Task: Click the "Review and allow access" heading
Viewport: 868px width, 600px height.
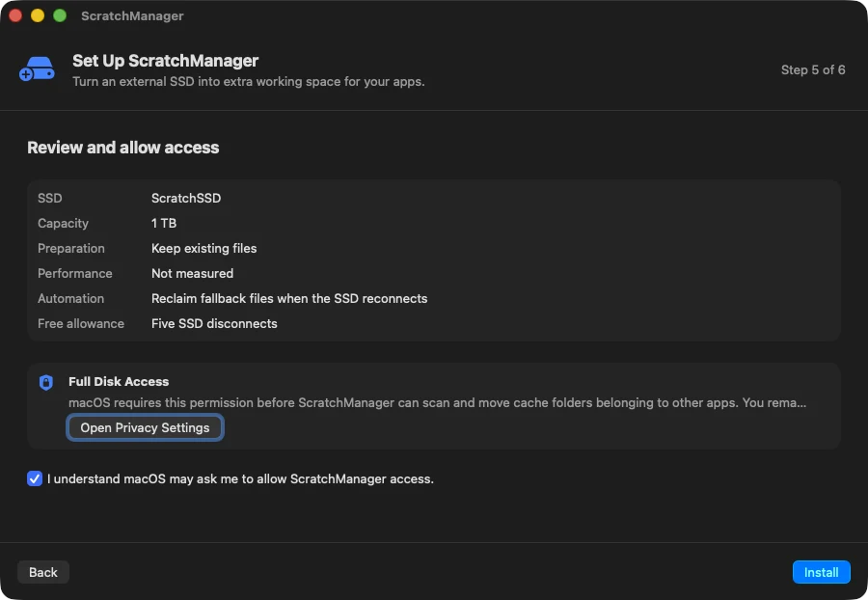Action: coord(122,148)
